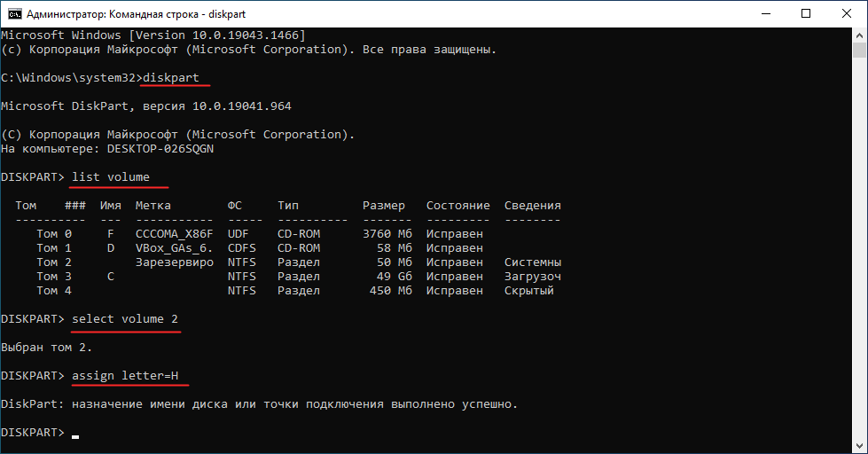Open the command prompt system menu icon

point(14,14)
